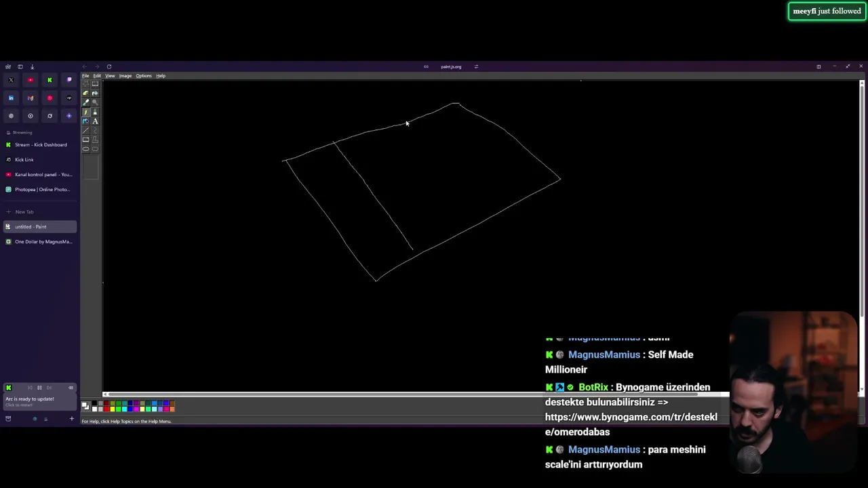Select the Airbrush tool

point(85,121)
